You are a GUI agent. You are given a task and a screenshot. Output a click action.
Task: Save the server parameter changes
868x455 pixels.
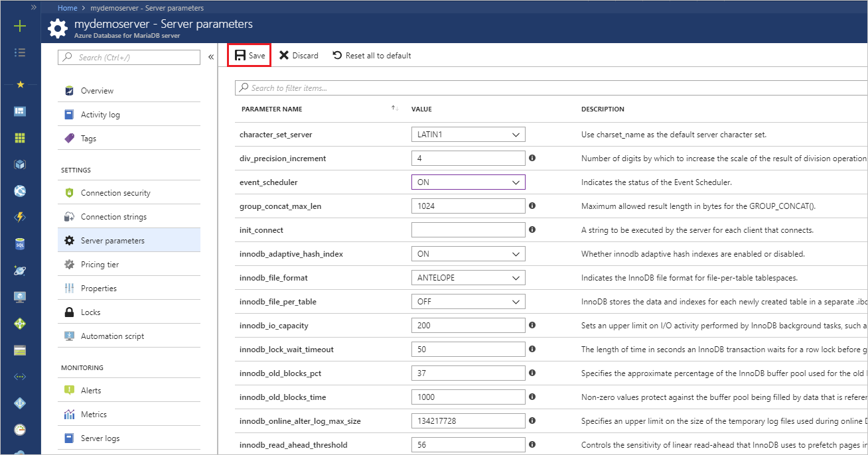point(250,56)
